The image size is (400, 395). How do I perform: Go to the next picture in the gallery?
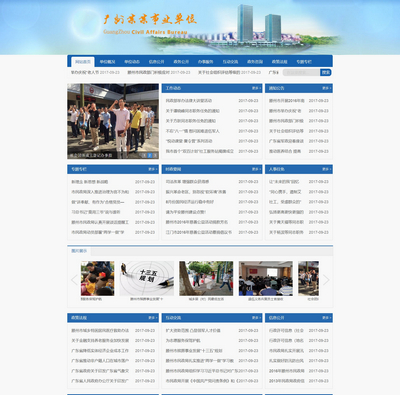pyautogui.click(x=326, y=280)
